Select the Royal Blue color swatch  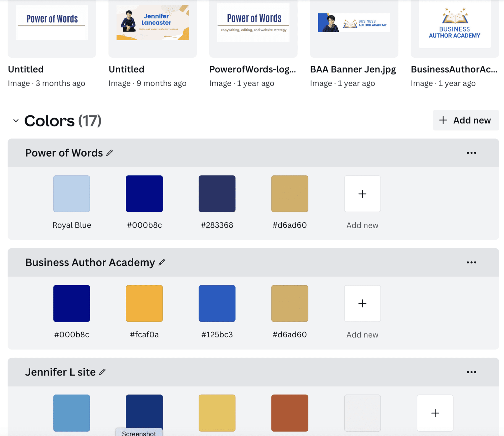(72, 194)
